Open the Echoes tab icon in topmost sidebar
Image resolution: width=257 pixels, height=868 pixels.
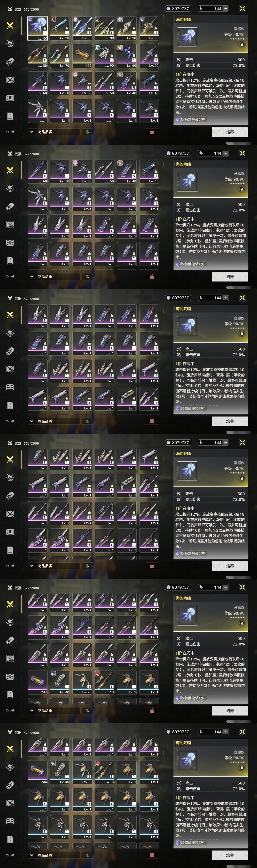pos(10,43)
